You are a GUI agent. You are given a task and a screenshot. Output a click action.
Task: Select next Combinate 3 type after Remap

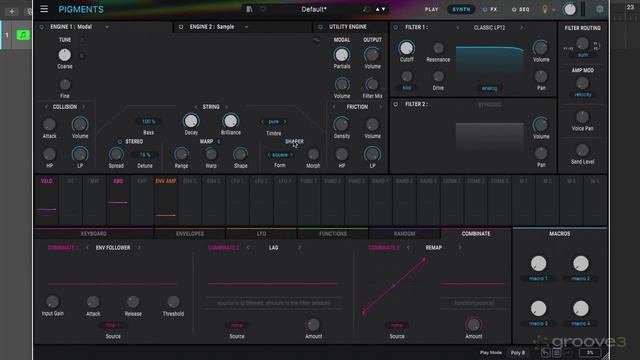tap(460, 248)
